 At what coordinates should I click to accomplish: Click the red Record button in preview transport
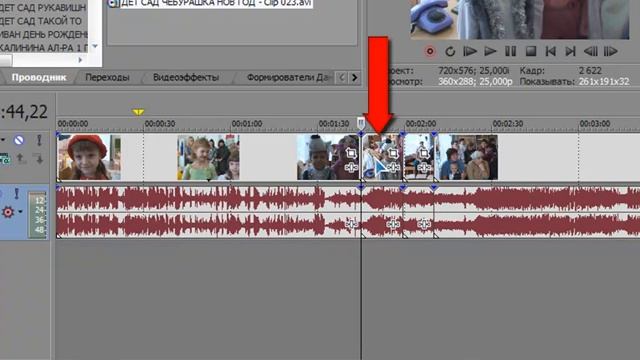(430, 51)
